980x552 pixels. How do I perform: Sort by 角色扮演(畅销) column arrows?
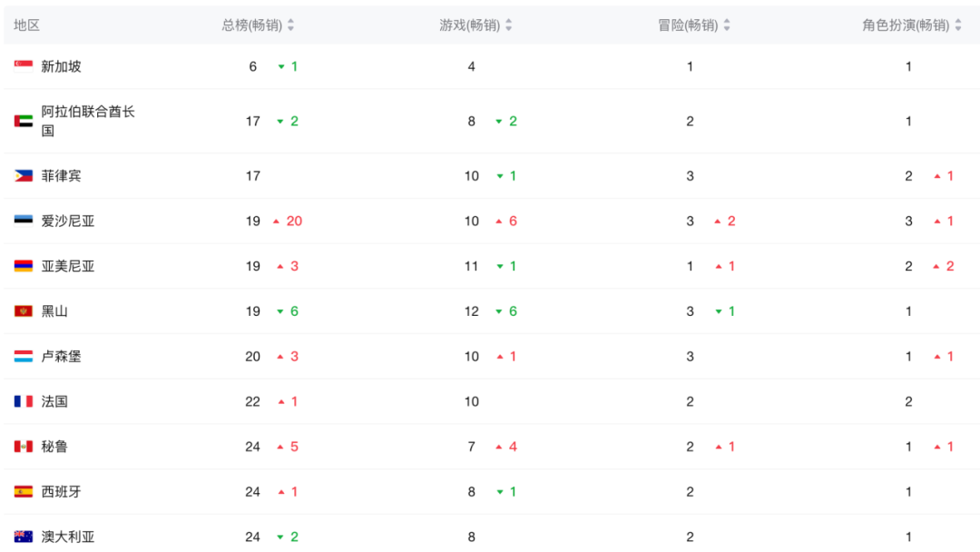click(x=958, y=25)
